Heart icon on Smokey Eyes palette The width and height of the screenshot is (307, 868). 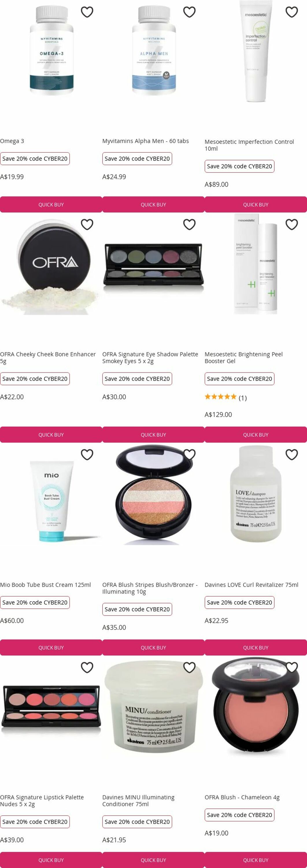(189, 225)
